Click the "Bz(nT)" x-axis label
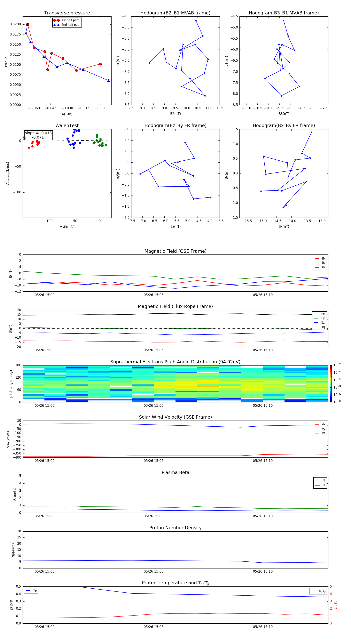 tap(175, 227)
